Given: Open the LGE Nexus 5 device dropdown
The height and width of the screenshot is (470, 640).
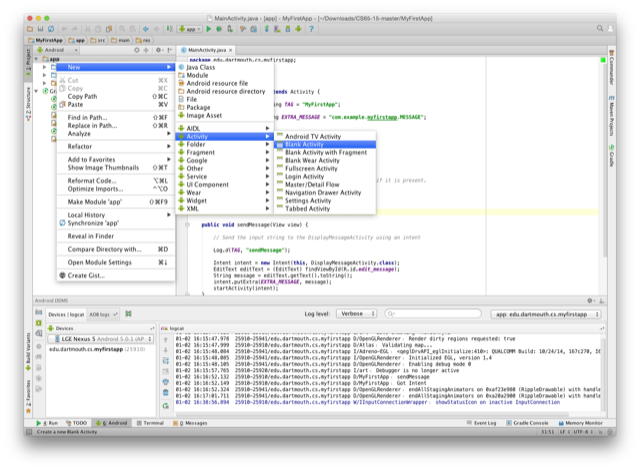Looking at the screenshot, I should pos(100,339).
